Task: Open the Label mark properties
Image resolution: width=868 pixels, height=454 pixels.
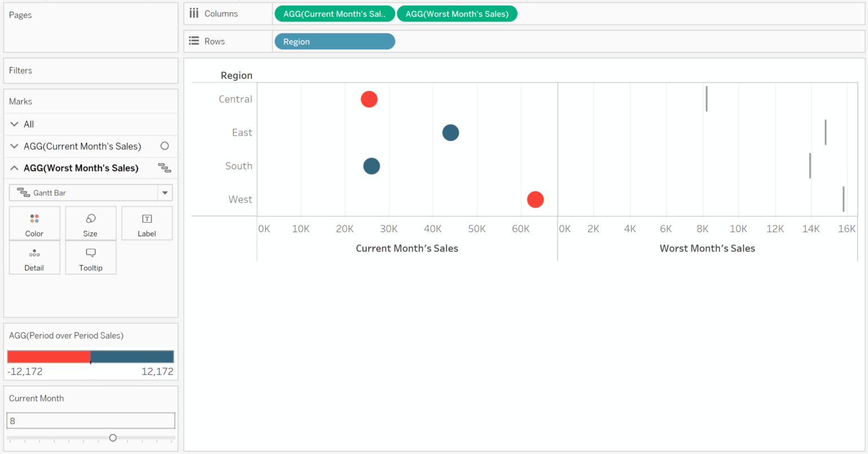Action: click(x=146, y=223)
